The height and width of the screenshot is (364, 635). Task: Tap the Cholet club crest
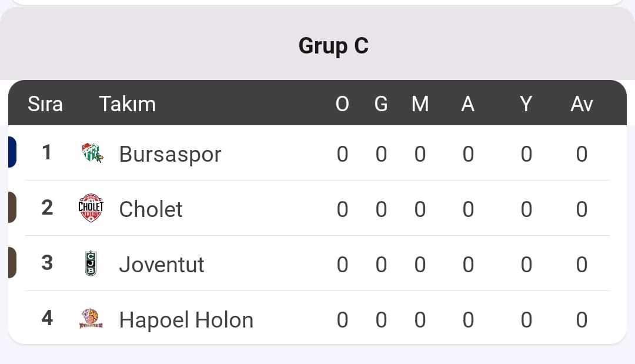[x=91, y=208]
